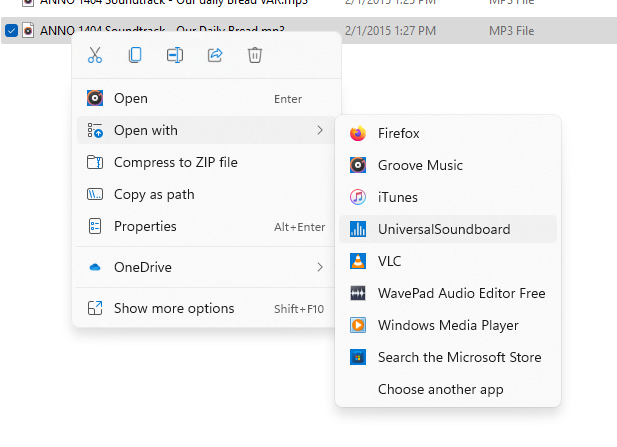Image resolution: width=617 pixels, height=447 pixels.
Task: Choose Windows Media Player
Action: [x=448, y=325]
